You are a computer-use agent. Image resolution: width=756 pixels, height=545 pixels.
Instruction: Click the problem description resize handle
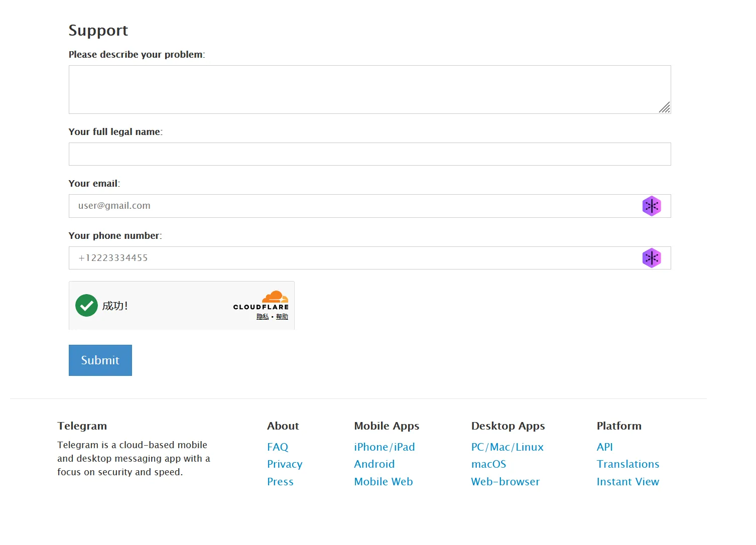tap(665, 107)
